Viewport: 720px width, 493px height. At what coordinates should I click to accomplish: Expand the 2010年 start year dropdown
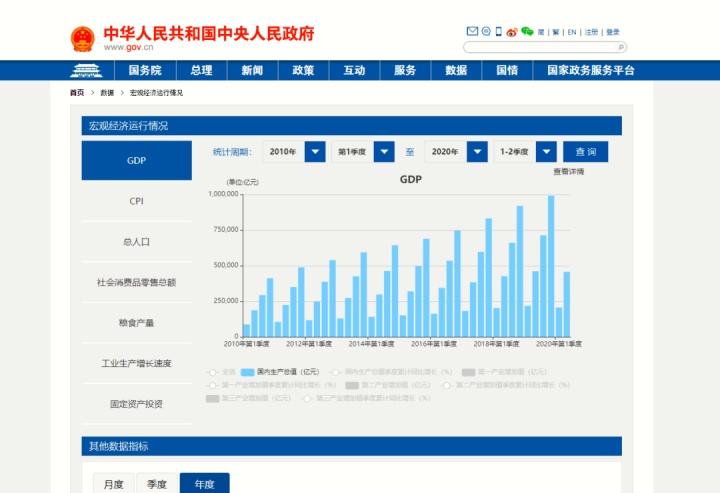[315, 152]
